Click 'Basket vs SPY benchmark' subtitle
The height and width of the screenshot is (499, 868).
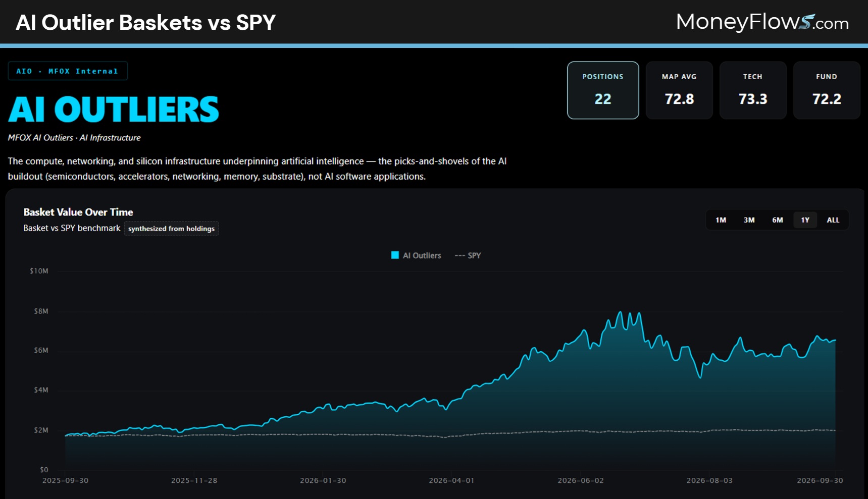pos(72,228)
